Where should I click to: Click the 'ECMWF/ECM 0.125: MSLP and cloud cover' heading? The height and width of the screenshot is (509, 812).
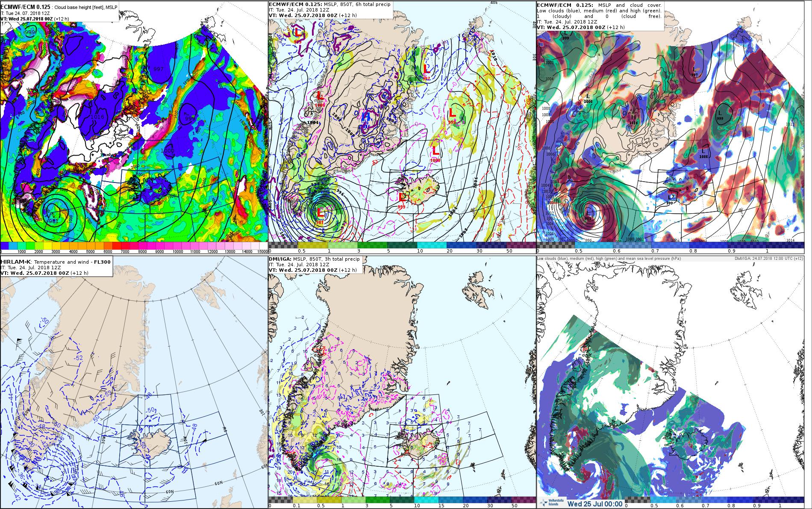coord(599,5)
